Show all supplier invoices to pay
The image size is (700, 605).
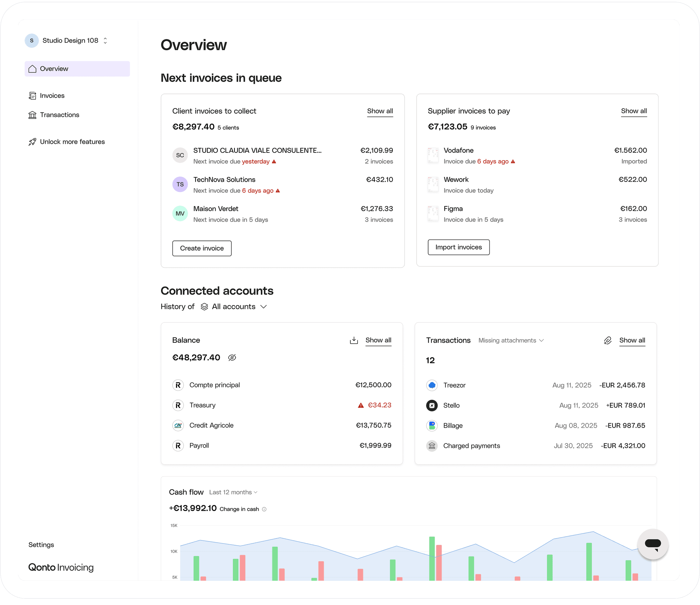[633, 111]
